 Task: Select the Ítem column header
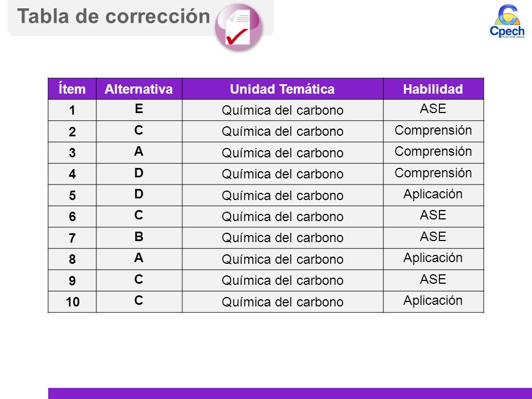point(72,89)
